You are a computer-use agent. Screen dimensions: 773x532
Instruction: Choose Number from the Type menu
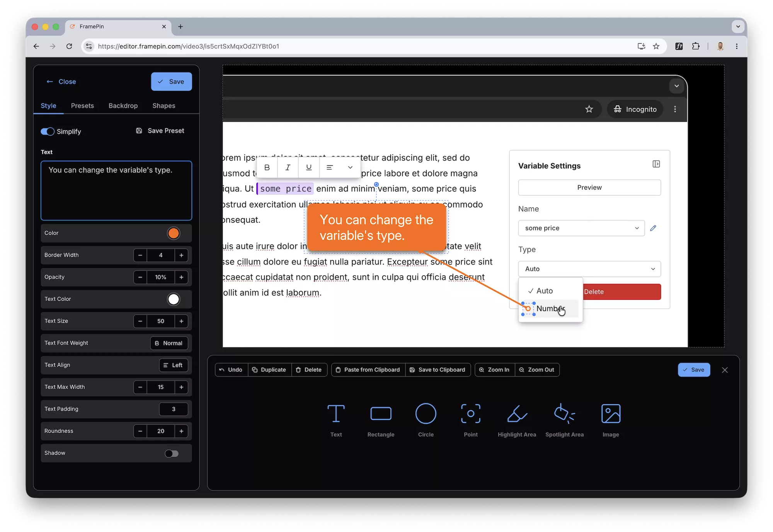point(550,308)
